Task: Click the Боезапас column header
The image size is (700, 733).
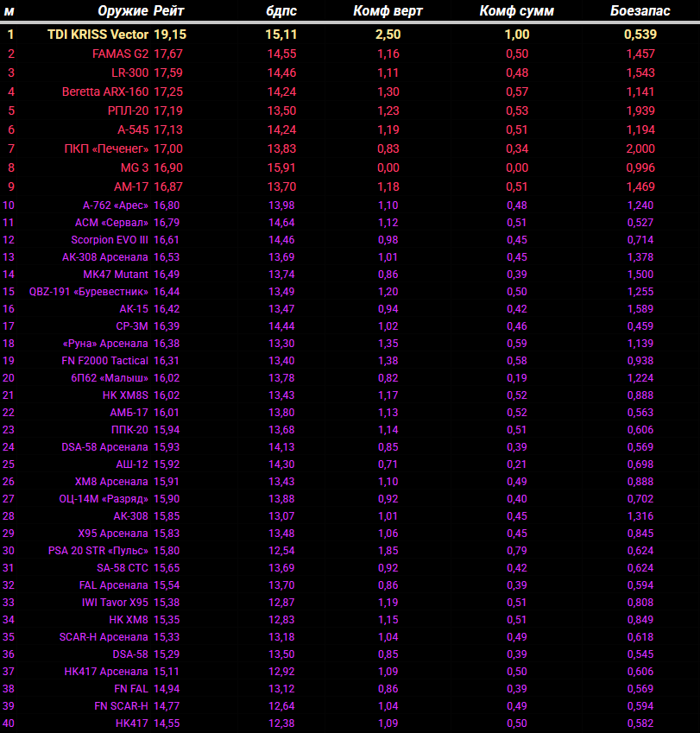Action: click(x=640, y=10)
